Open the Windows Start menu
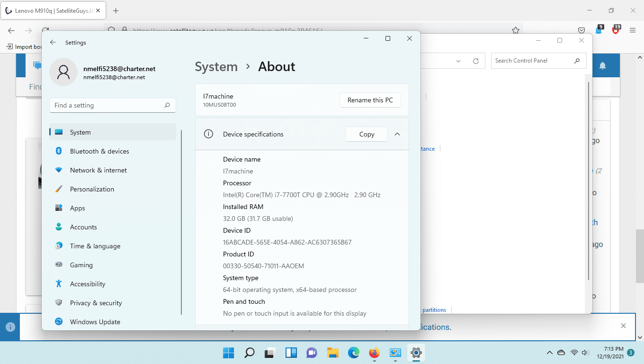 228,353
